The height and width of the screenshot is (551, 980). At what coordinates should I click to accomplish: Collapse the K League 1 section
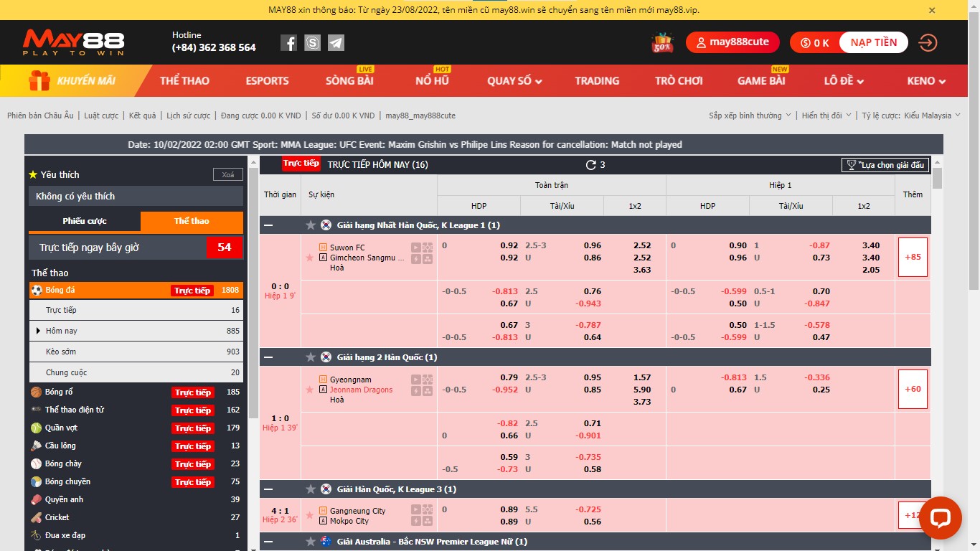(268, 225)
